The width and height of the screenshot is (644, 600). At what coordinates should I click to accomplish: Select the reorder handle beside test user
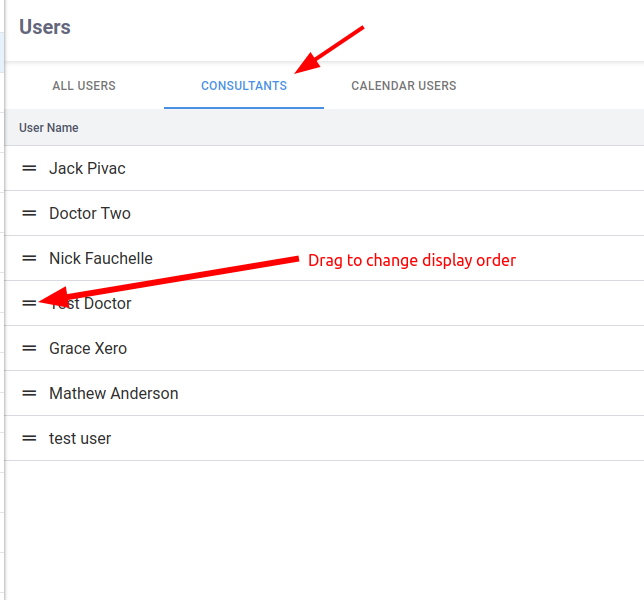[x=29, y=438]
